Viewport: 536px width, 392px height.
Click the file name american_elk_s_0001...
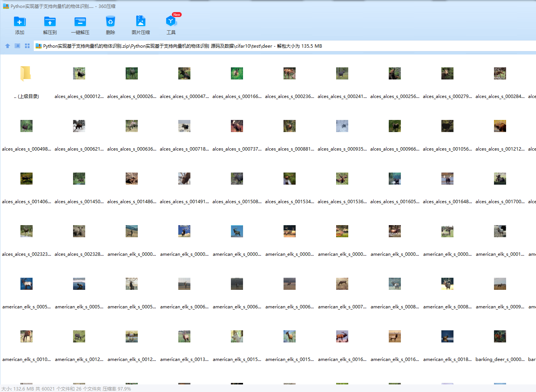coord(500,254)
